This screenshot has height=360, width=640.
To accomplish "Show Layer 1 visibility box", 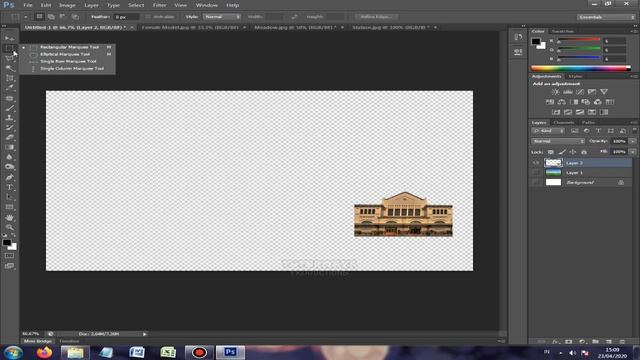I will [536, 173].
